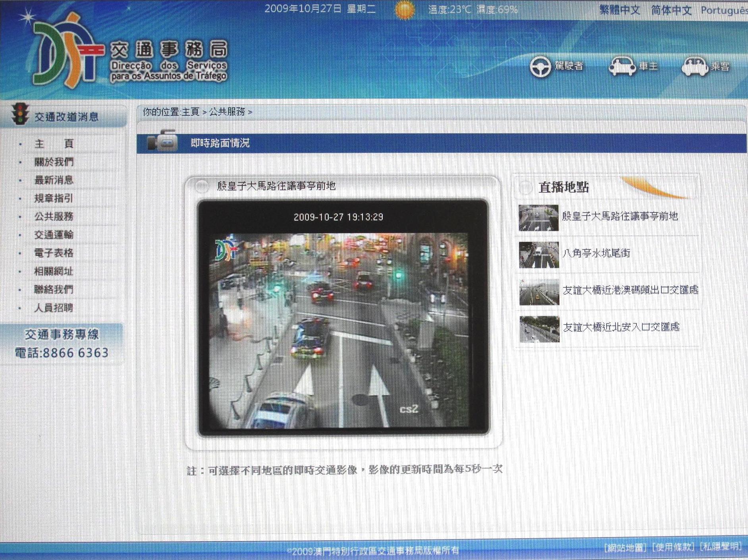Go to 聯絡我們 in the sidebar

54,290
